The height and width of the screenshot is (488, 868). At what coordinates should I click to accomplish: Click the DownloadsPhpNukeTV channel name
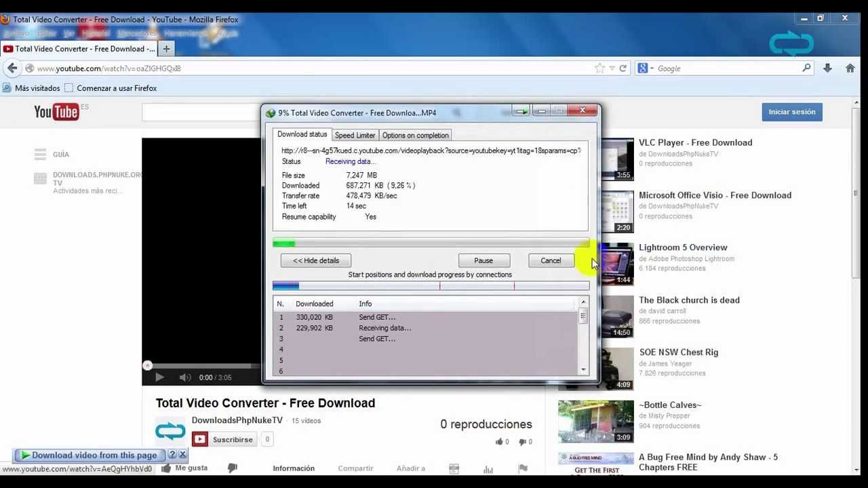237,420
